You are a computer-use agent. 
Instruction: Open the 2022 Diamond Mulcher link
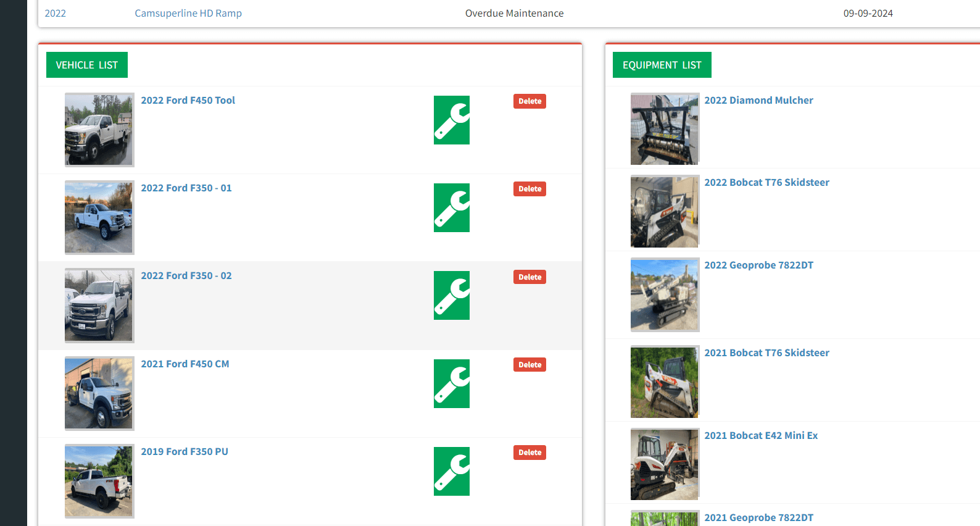point(758,100)
